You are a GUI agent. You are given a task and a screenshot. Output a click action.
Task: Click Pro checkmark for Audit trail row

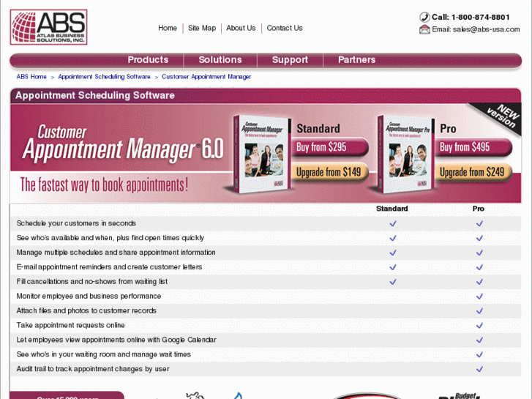tap(479, 369)
